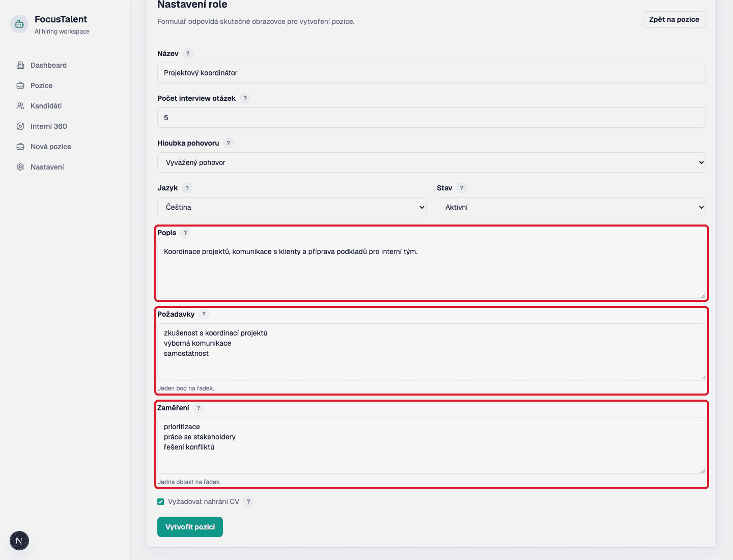
Task: Click the Počet interview otázek field
Action: point(432,118)
